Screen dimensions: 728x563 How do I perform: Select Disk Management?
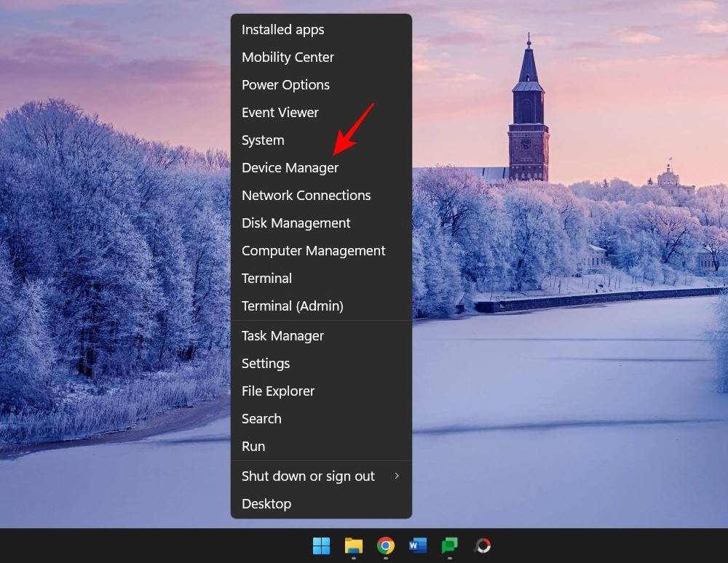point(296,223)
